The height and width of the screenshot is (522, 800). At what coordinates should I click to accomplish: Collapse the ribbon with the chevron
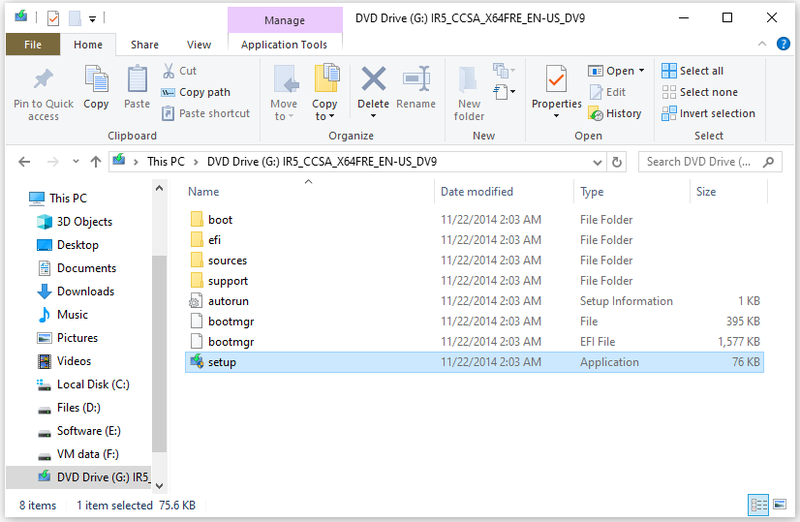pyautogui.click(x=762, y=44)
